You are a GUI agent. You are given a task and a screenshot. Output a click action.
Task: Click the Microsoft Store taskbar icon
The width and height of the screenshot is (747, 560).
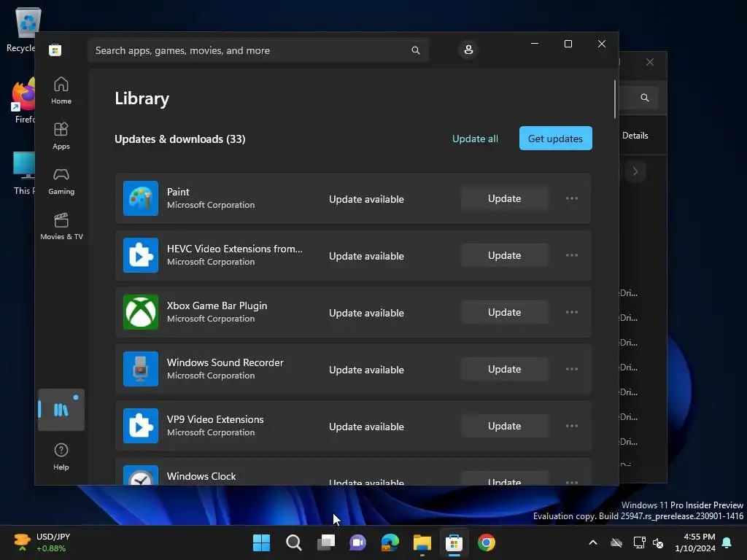[454, 542]
